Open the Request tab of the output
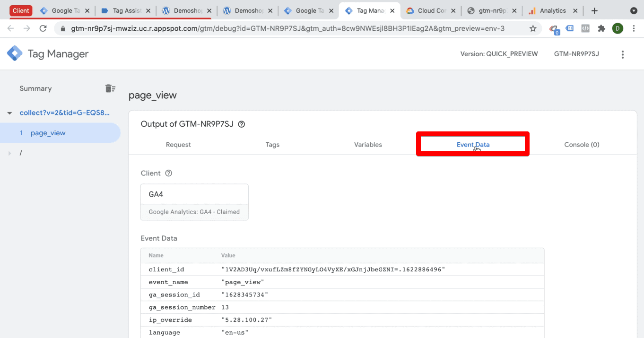 click(178, 144)
